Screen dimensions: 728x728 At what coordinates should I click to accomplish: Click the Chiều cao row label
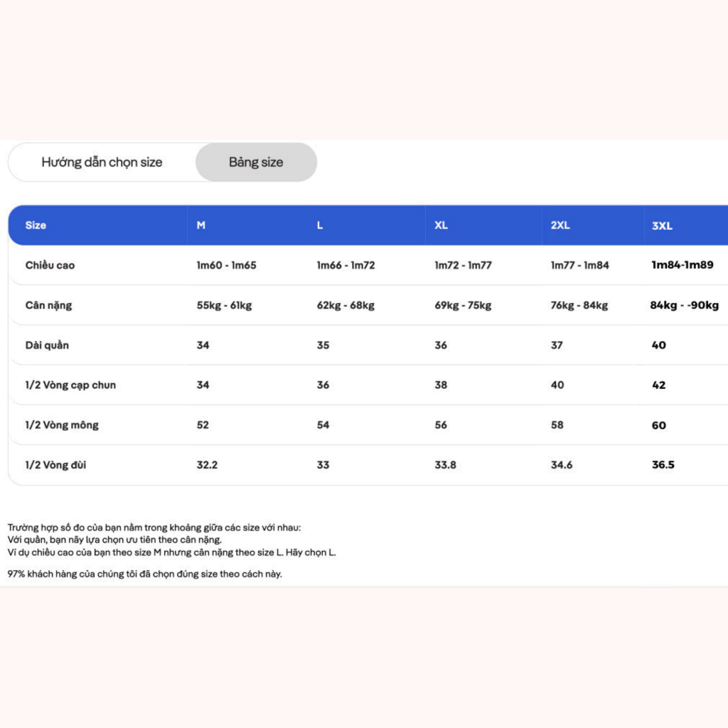coord(50,265)
